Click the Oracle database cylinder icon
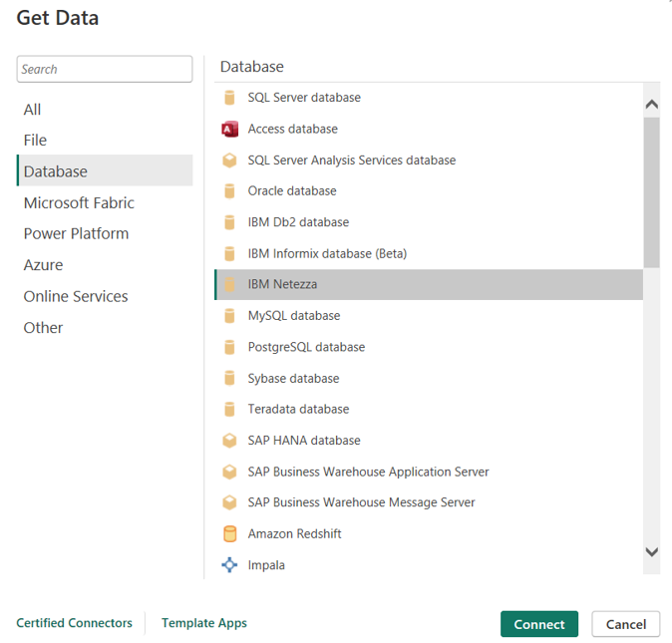The width and height of the screenshot is (672, 643). click(229, 191)
